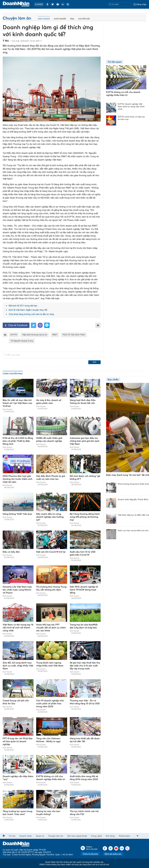The width and height of the screenshot is (149, 868).
Task: Open the footer Twitter icon
Action: click(111, 848)
